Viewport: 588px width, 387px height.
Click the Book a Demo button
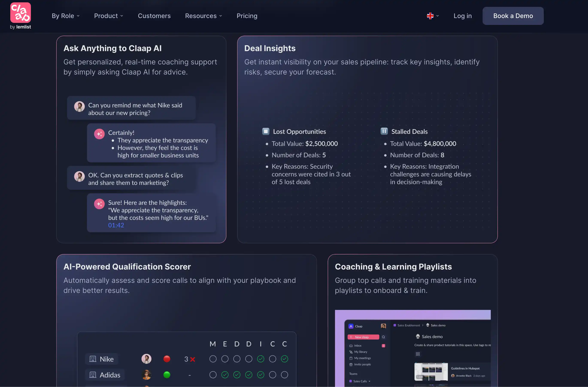coord(513,16)
